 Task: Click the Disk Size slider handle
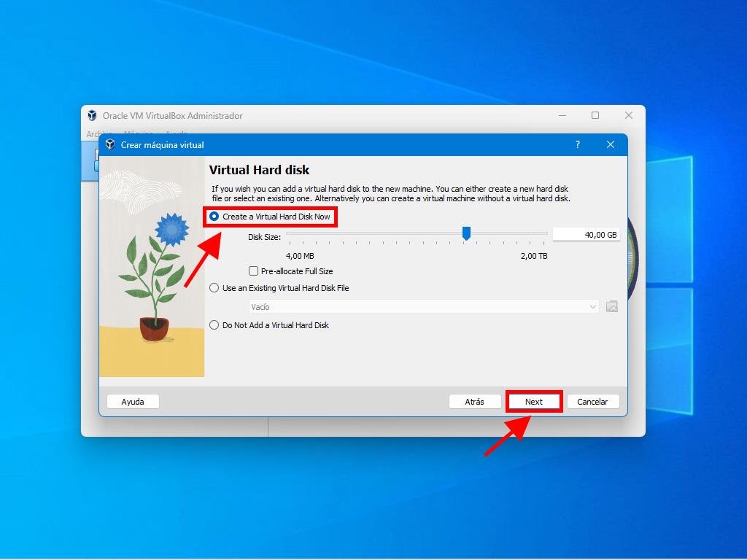[466, 233]
